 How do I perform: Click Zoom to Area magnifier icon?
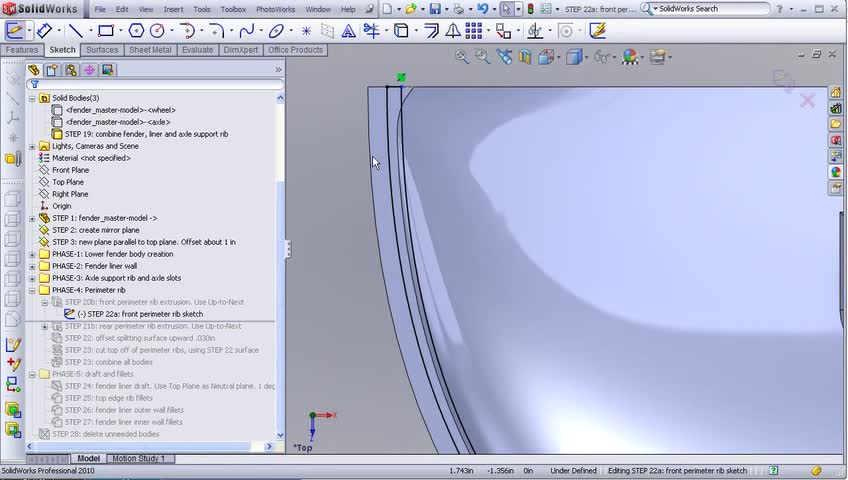click(482, 57)
